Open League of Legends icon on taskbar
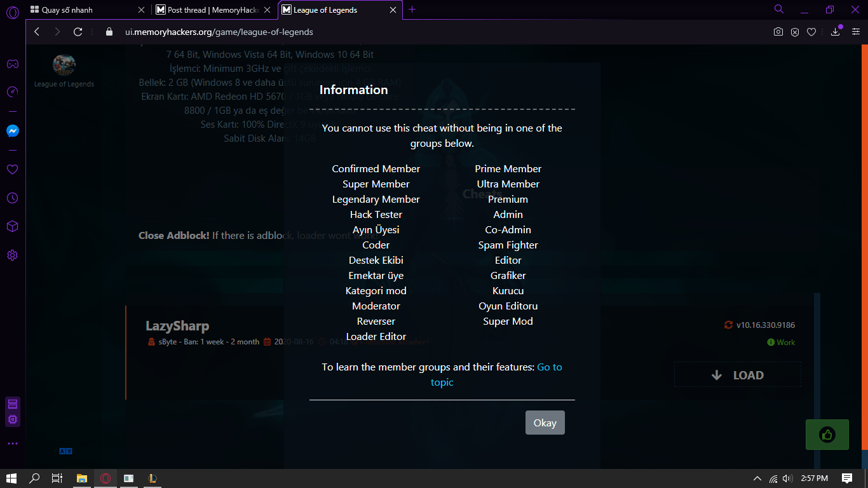 [x=153, y=478]
